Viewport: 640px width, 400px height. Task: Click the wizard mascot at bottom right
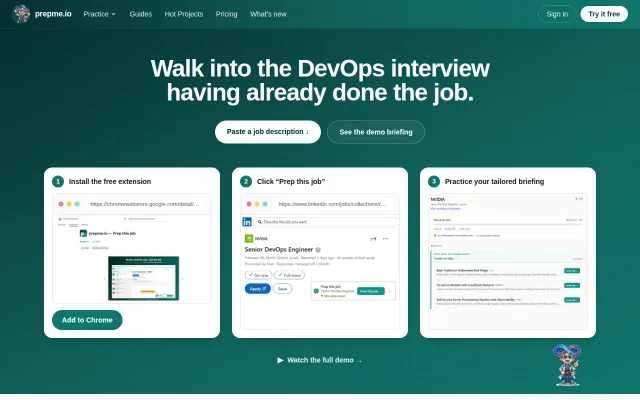[567, 365]
